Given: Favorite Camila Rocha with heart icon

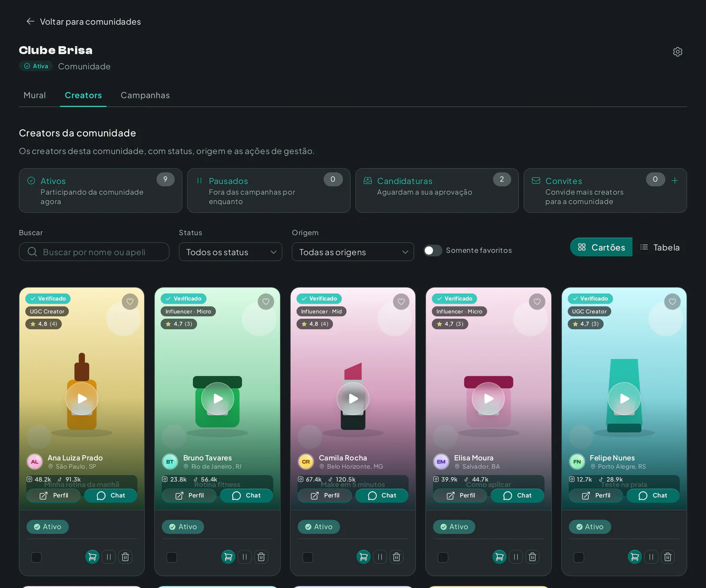Looking at the screenshot, I should pos(401,302).
